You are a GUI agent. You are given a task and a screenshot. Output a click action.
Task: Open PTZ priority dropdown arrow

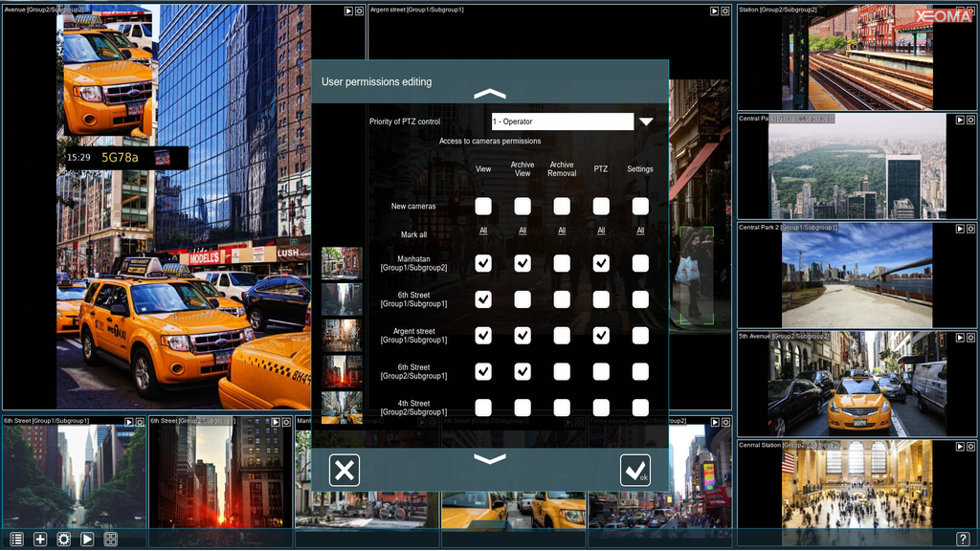[x=646, y=121]
